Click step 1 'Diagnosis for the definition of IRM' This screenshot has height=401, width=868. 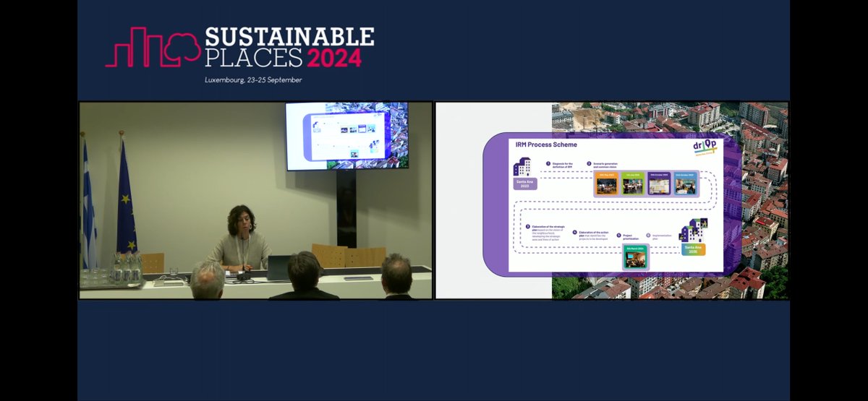point(560,165)
